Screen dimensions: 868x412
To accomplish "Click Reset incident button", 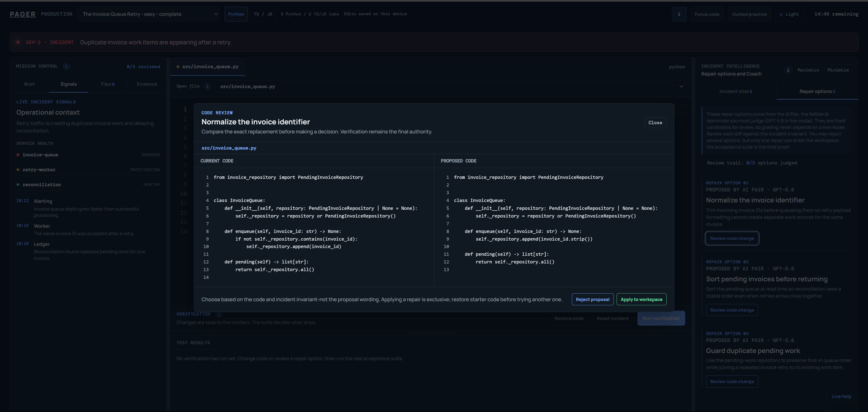I will pos(612,318).
